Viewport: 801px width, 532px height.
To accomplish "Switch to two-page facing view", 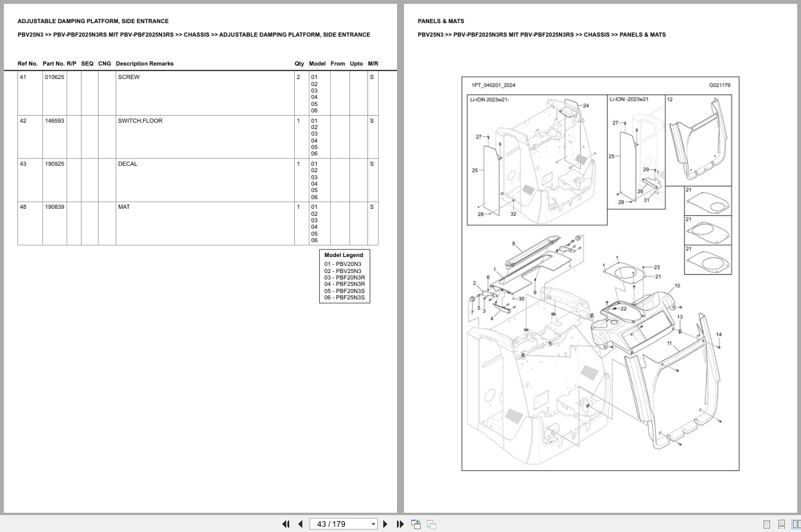I will point(796,524).
